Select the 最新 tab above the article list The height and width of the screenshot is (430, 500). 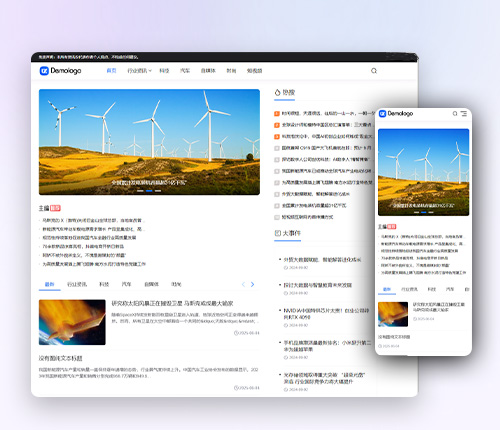pos(50,284)
